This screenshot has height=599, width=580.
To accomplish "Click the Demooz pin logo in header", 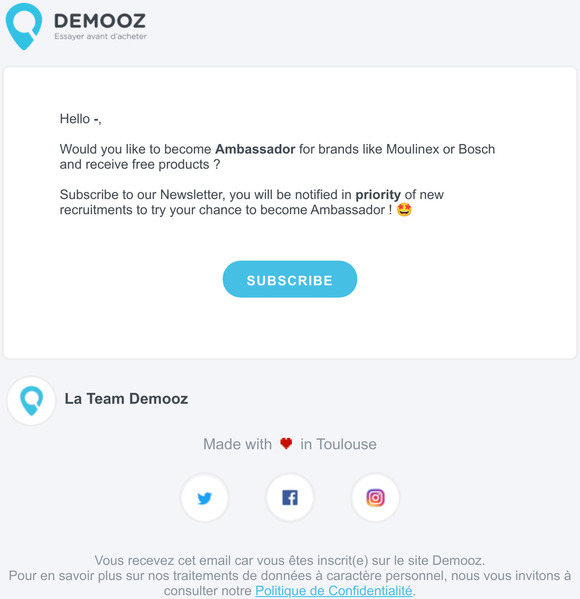I will click(x=24, y=26).
